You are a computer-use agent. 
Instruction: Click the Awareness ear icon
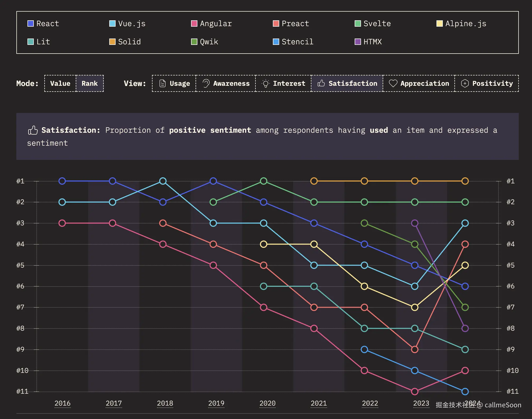[206, 83]
